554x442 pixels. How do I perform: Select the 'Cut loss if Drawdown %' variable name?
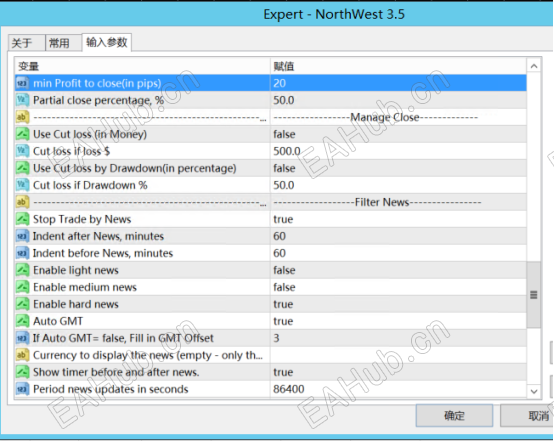90,185
